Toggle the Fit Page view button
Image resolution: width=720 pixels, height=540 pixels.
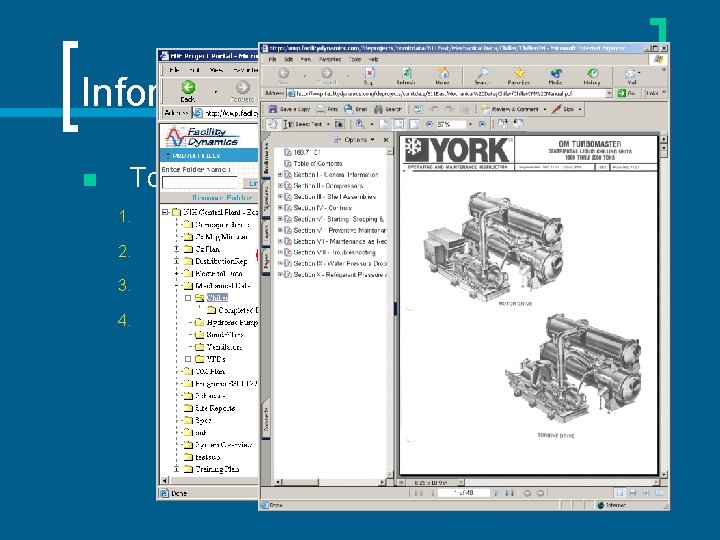coord(398,124)
